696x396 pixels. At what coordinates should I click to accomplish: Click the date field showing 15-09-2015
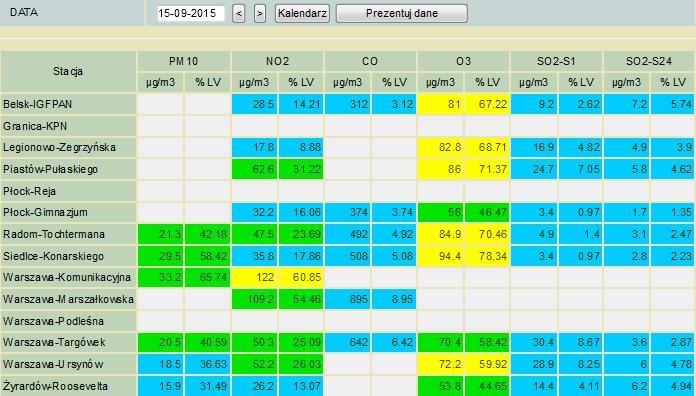coord(190,13)
